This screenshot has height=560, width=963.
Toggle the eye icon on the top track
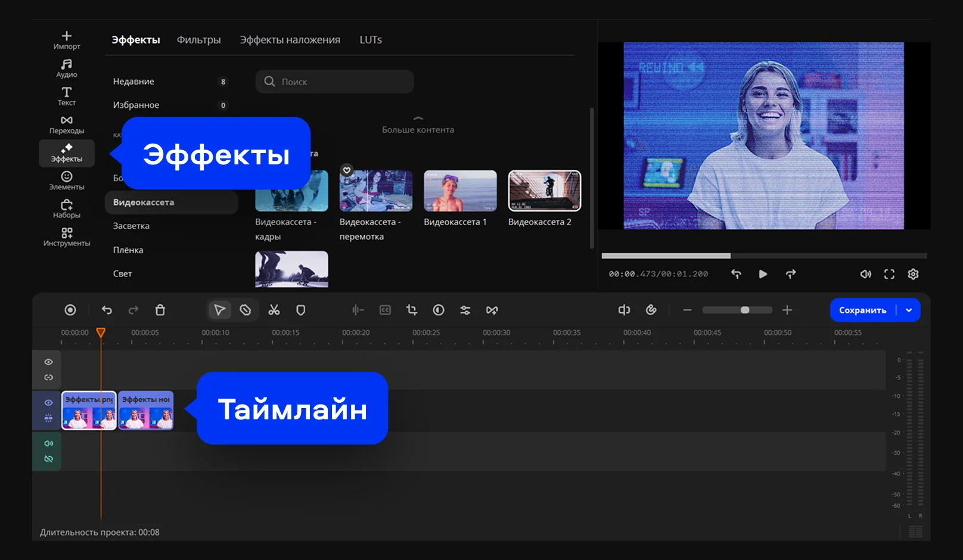pyautogui.click(x=48, y=362)
